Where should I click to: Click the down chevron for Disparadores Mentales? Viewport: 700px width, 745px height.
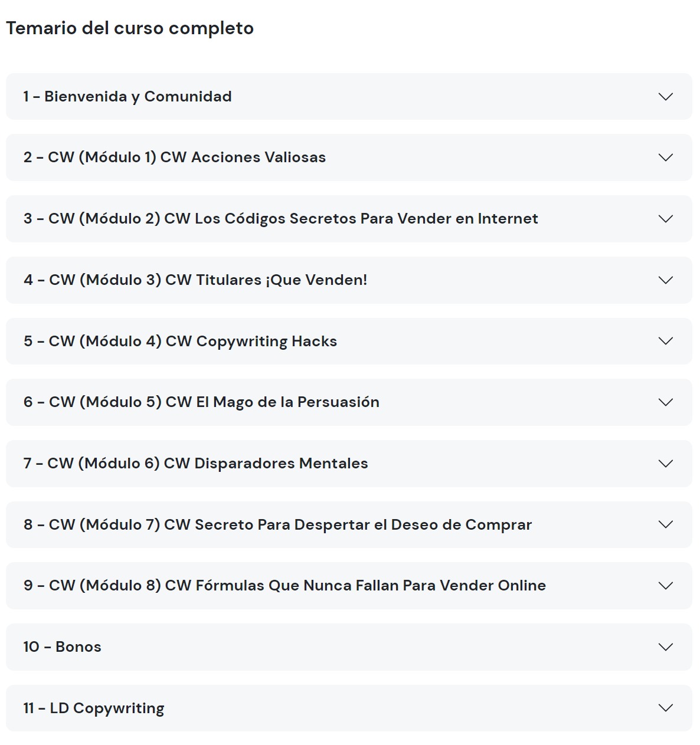665,464
